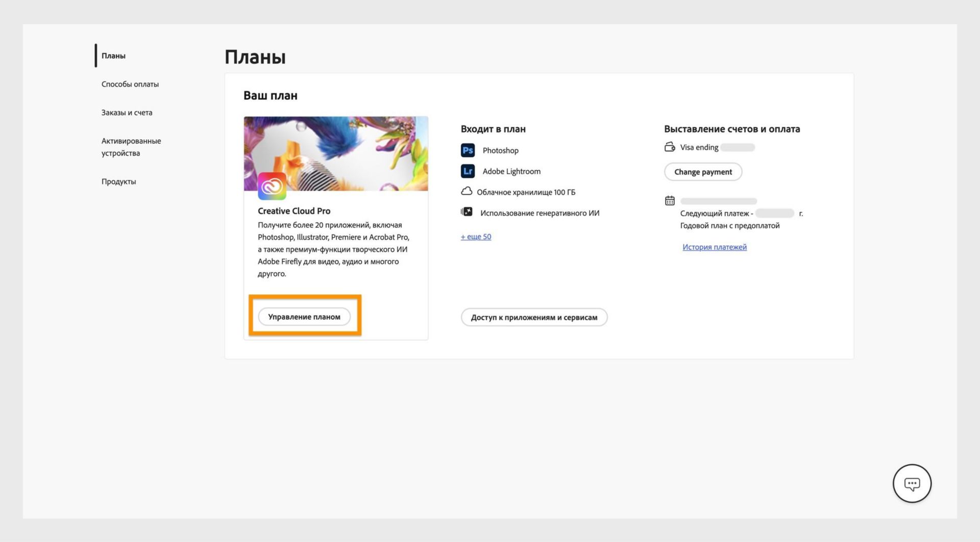Click the Photoshop Ps icon
Screen dimensions: 980x542
click(x=468, y=150)
